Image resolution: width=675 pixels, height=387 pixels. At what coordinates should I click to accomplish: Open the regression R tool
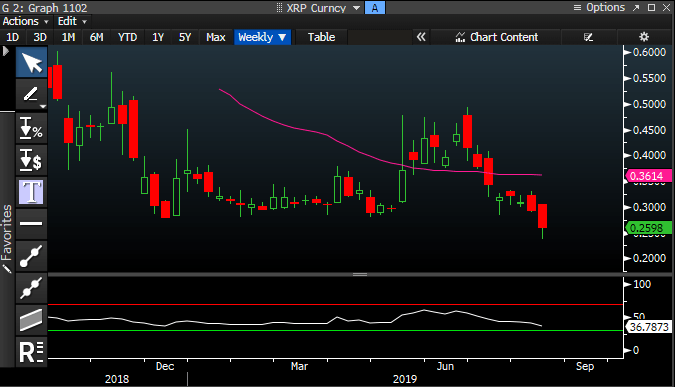coord(31,352)
